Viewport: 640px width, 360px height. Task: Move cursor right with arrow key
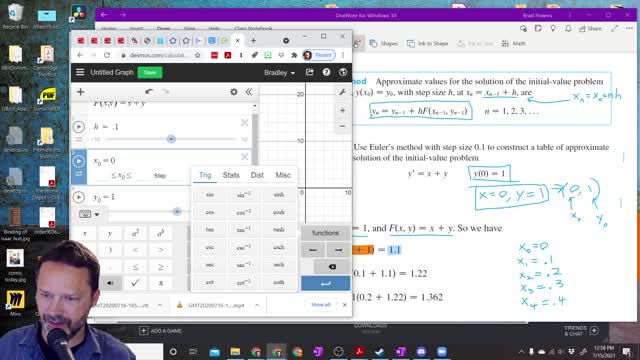[338, 250]
